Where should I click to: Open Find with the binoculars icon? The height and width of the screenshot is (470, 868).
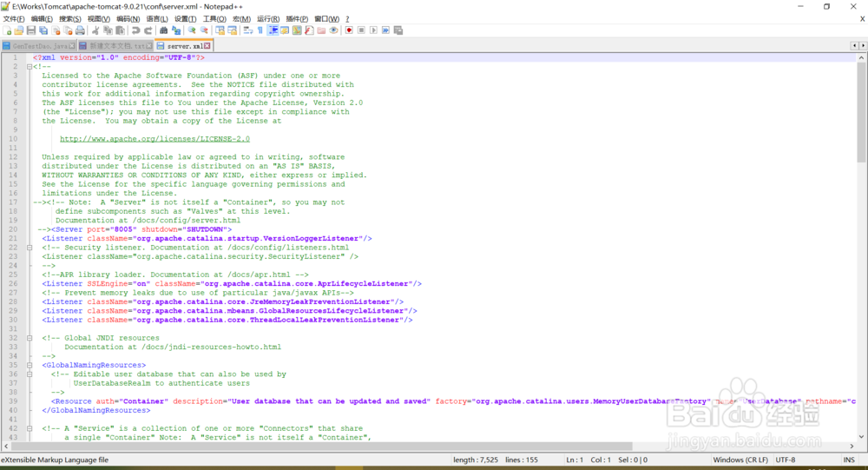tap(163, 30)
